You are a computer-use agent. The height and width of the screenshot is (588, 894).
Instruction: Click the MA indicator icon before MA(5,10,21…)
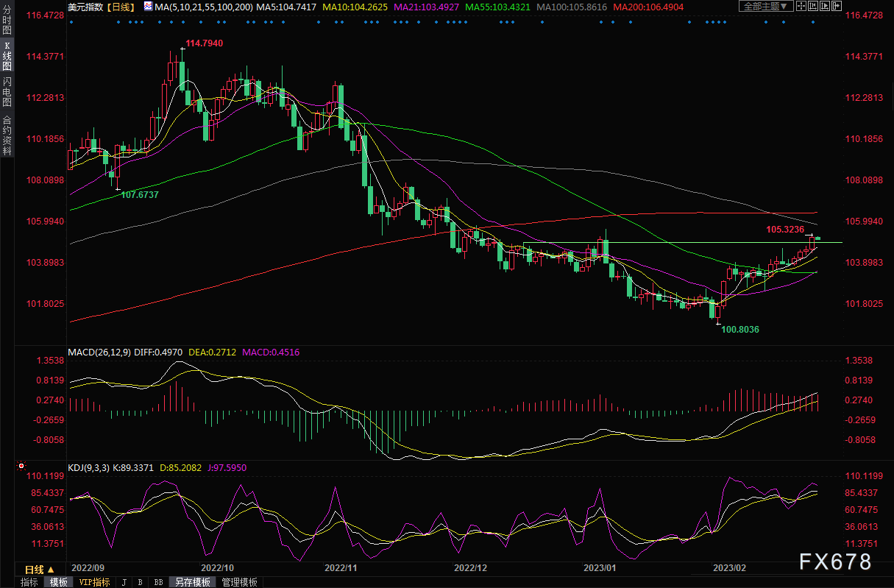[x=148, y=7]
